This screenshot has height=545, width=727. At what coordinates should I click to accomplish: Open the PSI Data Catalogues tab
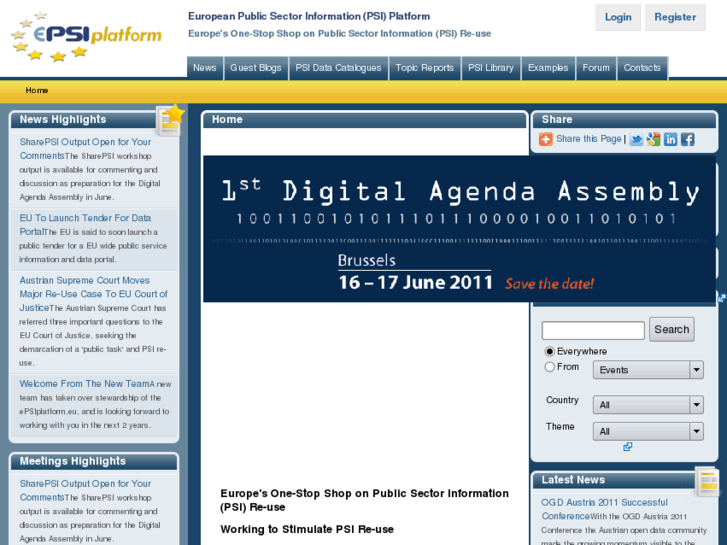pyautogui.click(x=338, y=68)
